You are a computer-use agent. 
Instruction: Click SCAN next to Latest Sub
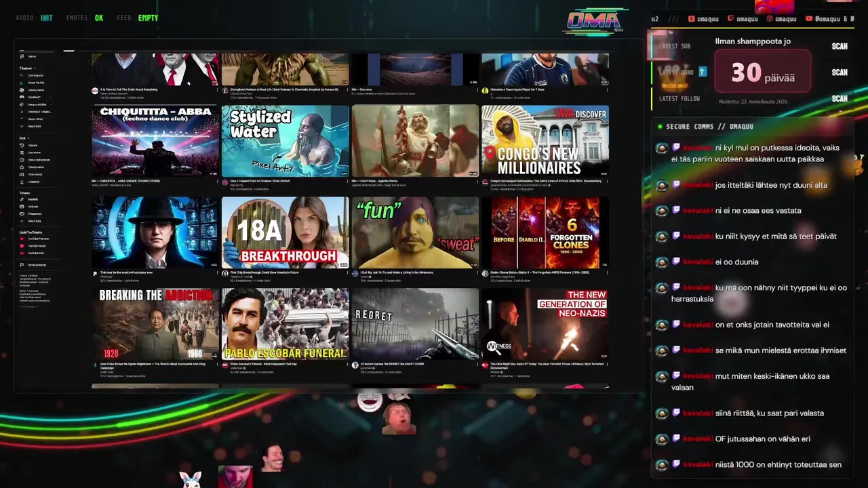tap(840, 46)
